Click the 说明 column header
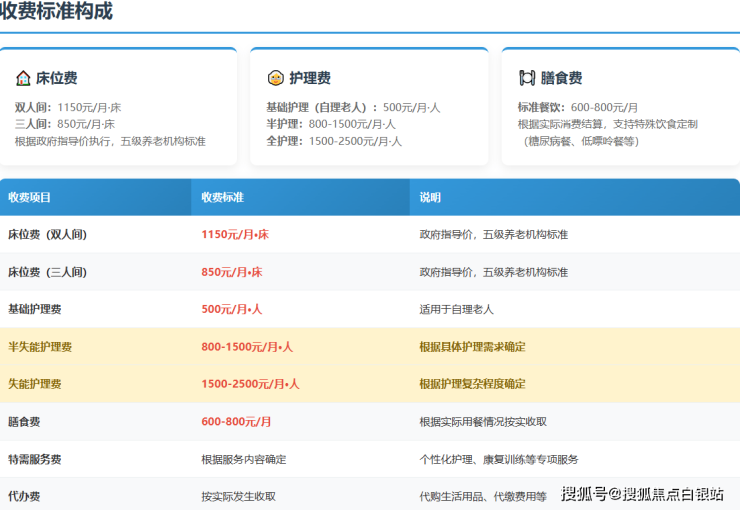This screenshot has width=740, height=510. click(x=430, y=198)
